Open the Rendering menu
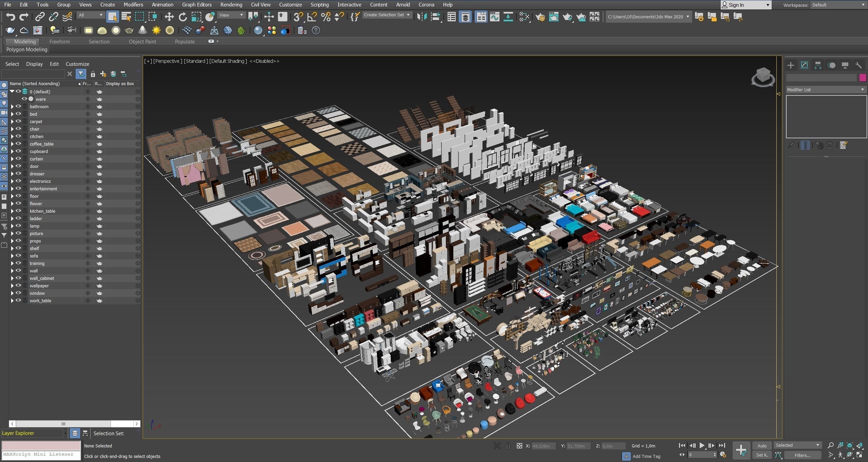 click(x=231, y=5)
